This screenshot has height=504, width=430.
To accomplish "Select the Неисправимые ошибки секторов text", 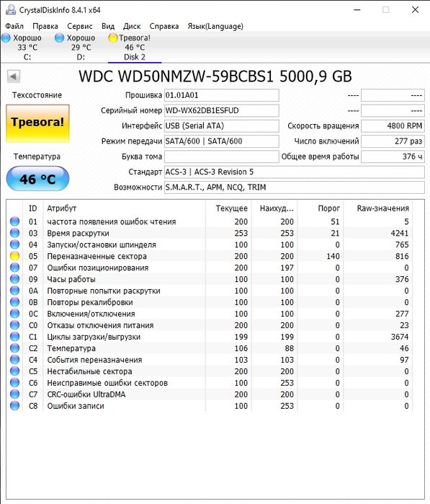I will 107,383.
